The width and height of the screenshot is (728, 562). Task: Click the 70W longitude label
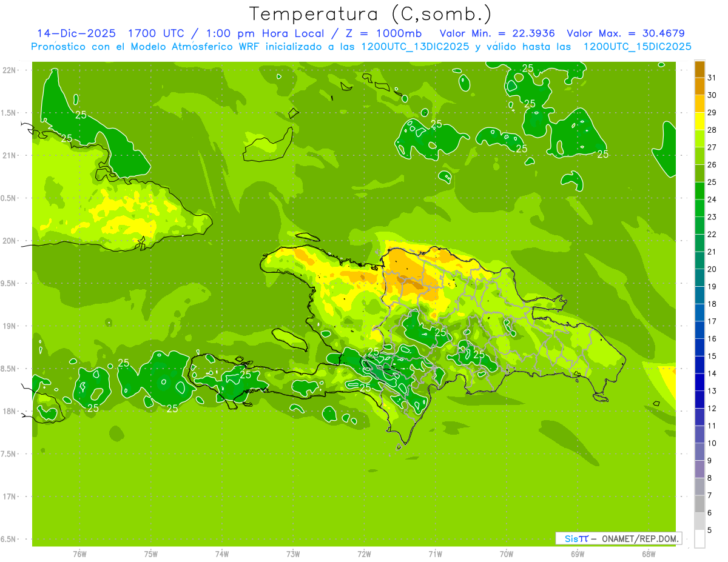pos(507,554)
